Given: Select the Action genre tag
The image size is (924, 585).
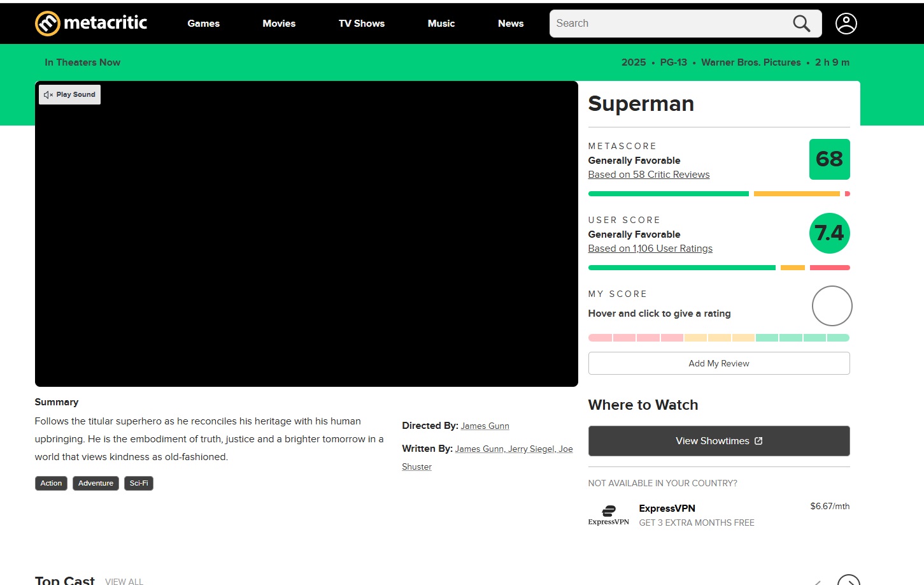Looking at the screenshot, I should 51,483.
